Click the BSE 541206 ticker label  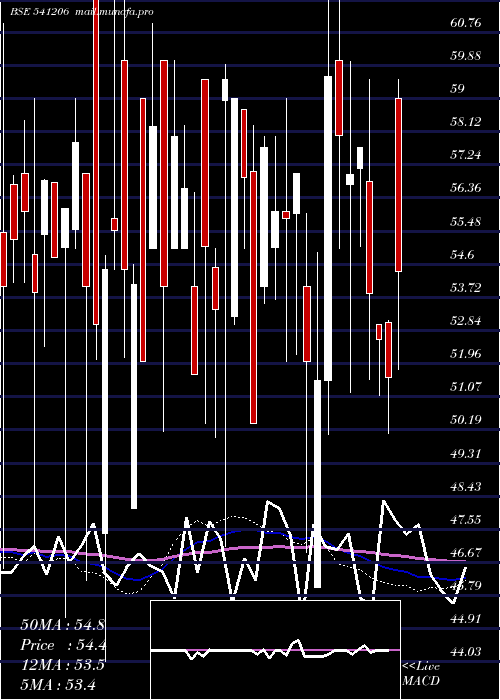point(40,12)
